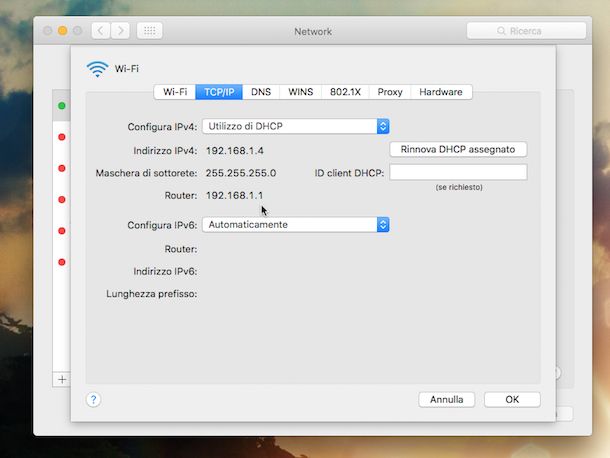This screenshot has width=610, height=458.
Task: Click Rinnova DHCP assegnato button
Action: (458, 149)
